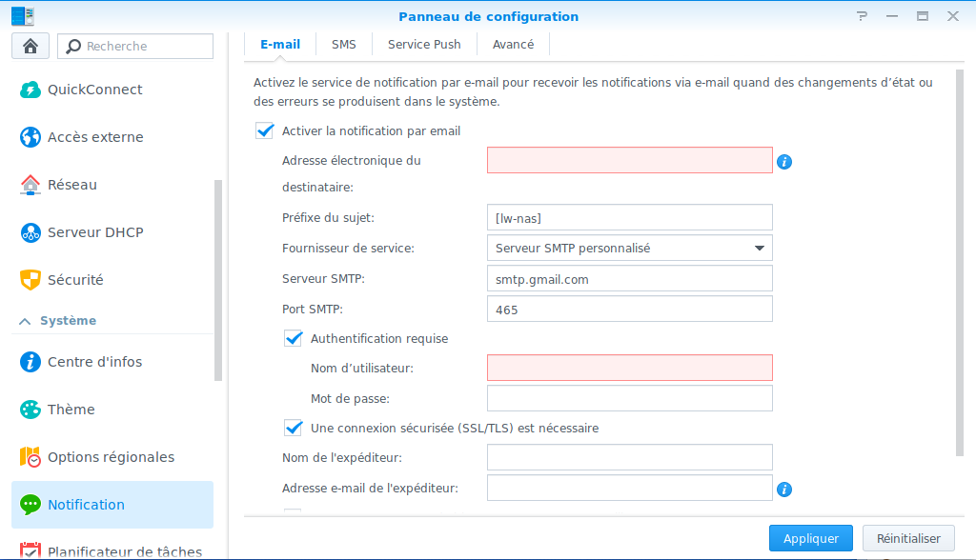976x560 pixels.
Task: Open Centre d'infos icon
Action: pyautogui.click(x=30, y=362)
